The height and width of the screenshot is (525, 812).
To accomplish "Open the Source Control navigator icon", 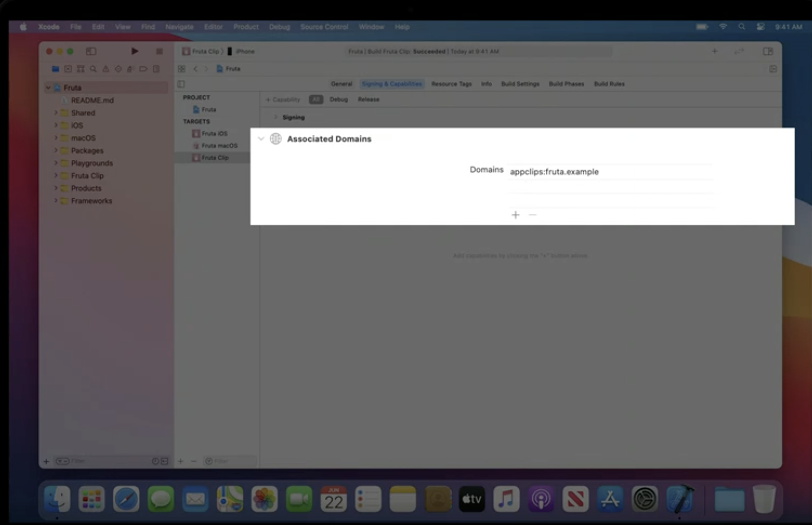I will click(68, 69).
